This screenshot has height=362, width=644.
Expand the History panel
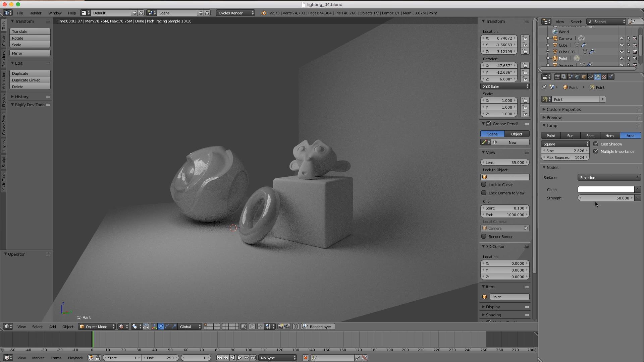pyautogui.click(x=22, y=97)
